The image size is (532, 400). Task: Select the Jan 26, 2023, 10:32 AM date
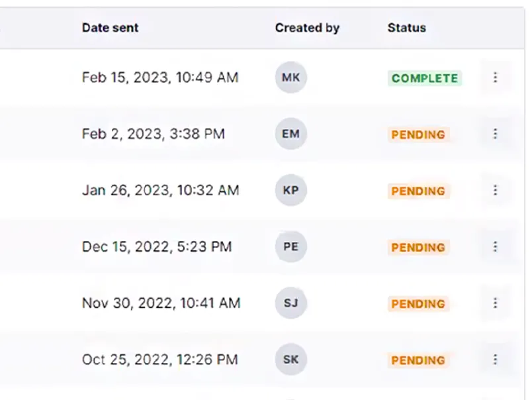click(161, 191)
